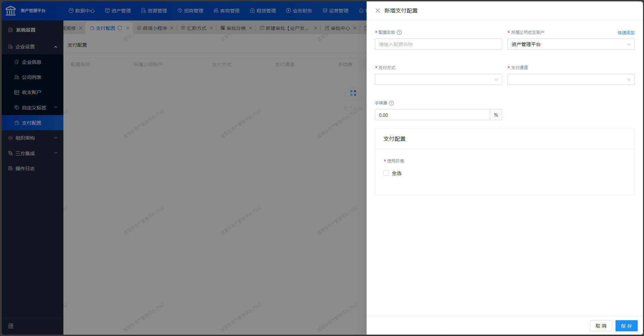Screen dimensions: 644x336
Task: Check the 全选 checkbox
Action: click(x=386, y=173)
